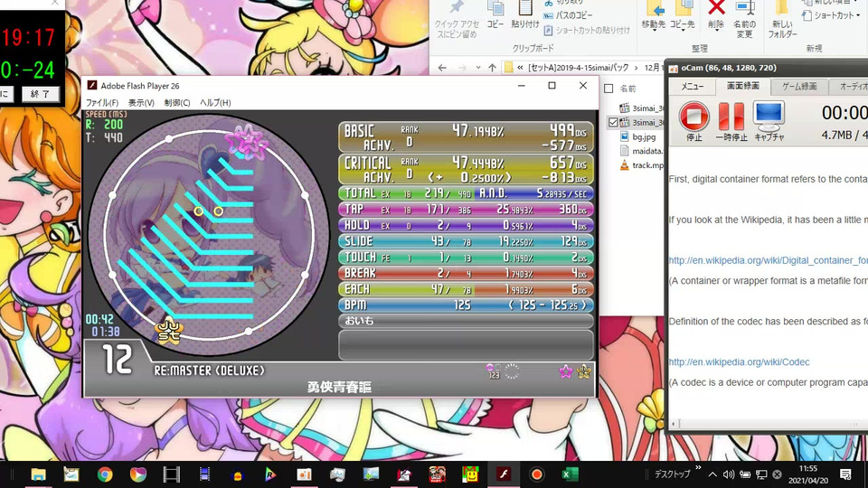Screen dimensions: 868x488
Task: Open File Explorer from the taskbar
Action: point(38,474)
